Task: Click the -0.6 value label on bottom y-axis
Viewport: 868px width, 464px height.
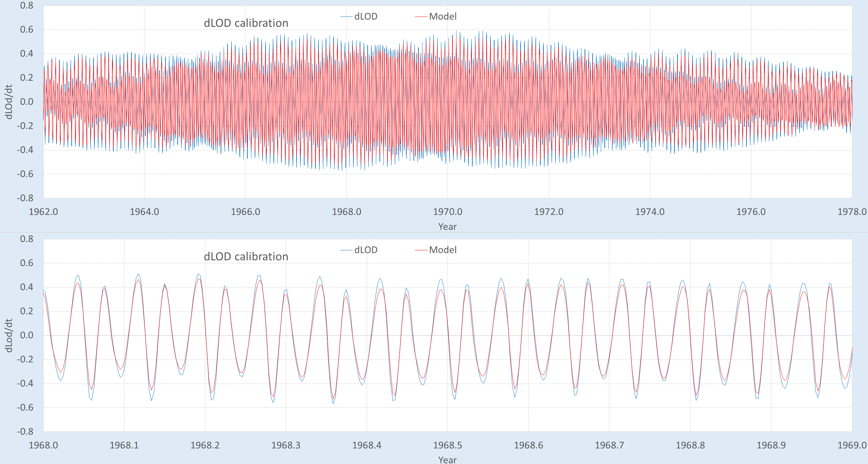Action: 25,408
